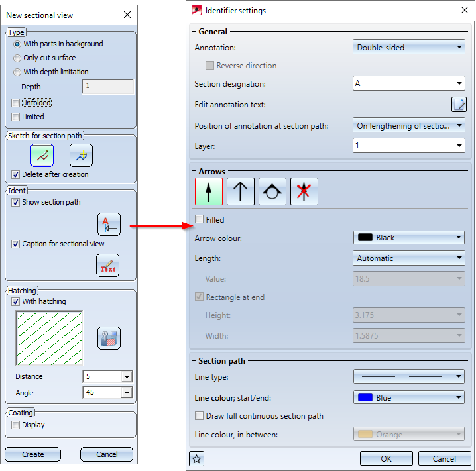Collapse the General section

(x=194, y=32)
